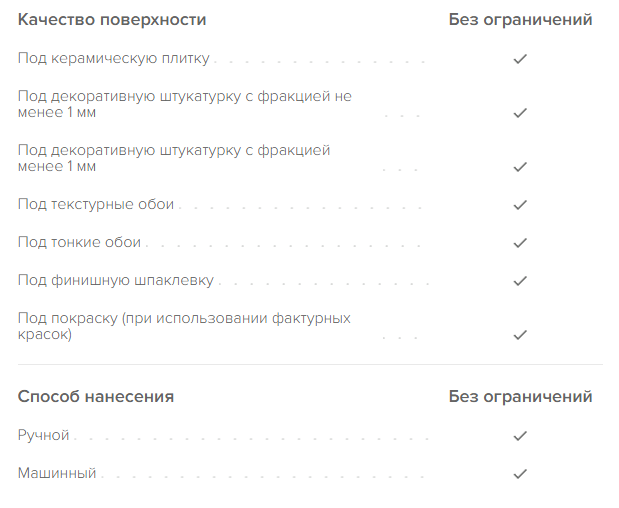Viewport: 619px width, 508px height.
Task: Click the Под покраску фактурных красок label
Action: (x=184, y=326)
